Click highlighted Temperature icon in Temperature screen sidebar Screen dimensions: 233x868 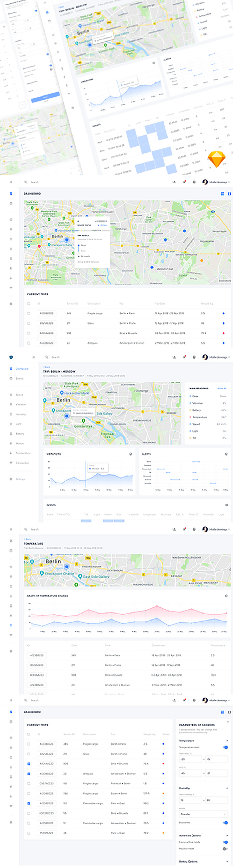click(11, 625)
